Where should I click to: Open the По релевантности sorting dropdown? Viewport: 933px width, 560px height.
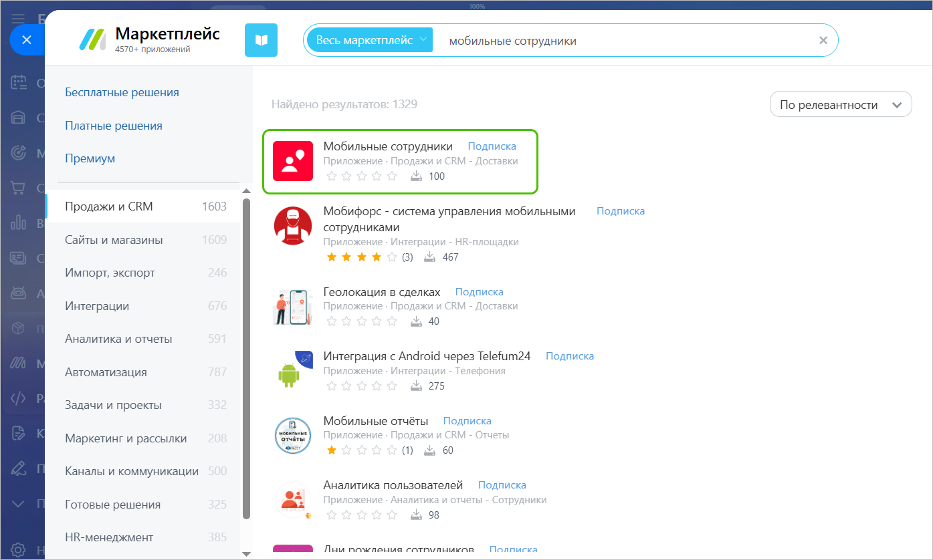[841, 105]
